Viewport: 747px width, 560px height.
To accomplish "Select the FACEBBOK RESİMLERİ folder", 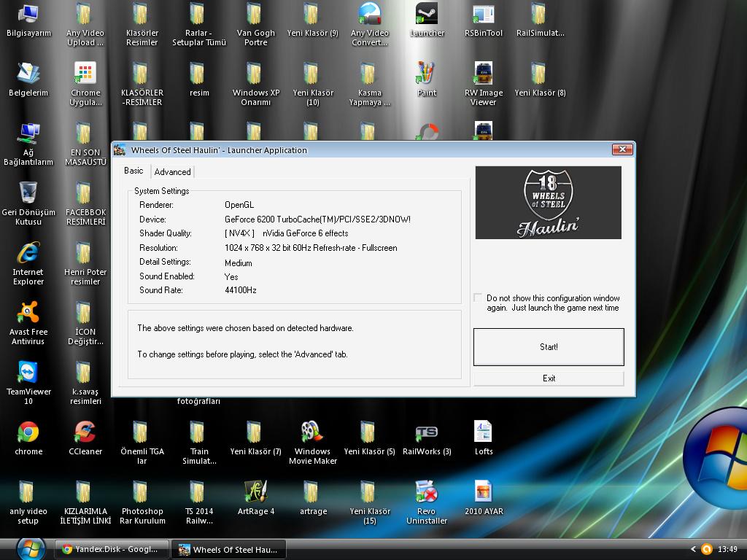I will click(x=85, y=204).
